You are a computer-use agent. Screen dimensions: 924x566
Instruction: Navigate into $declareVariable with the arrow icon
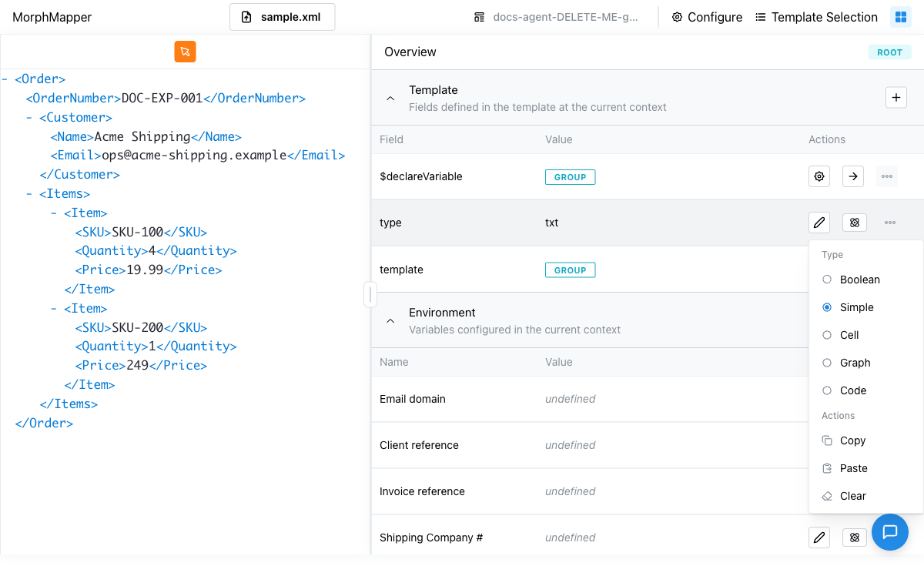pos(853,176)
